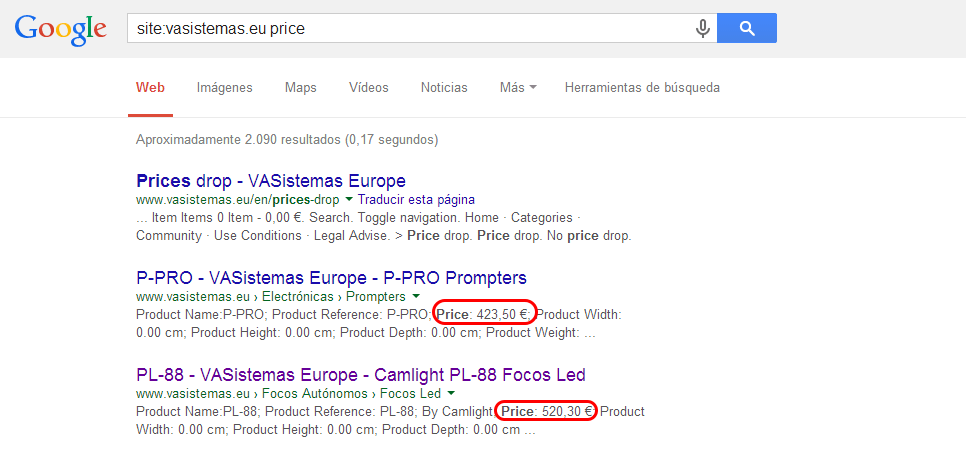This screenshot has width=966, height=452.
Task: Expand the arrow next to Prompters breadcrumb
Action: 416,296
